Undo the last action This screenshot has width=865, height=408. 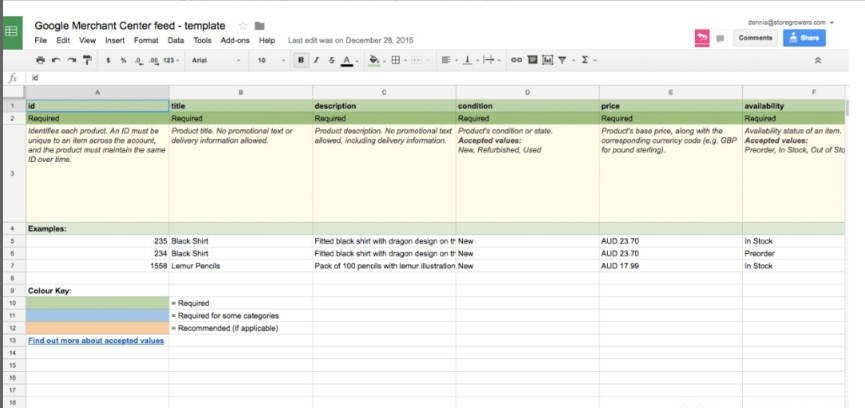click(56, 60)
